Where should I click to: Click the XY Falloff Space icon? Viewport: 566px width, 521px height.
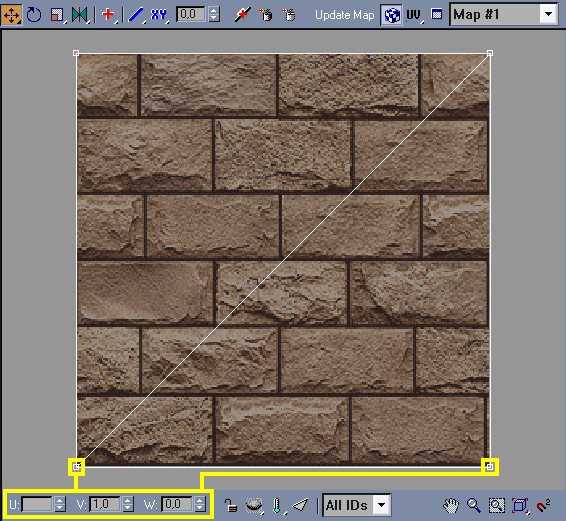[159, 15]
